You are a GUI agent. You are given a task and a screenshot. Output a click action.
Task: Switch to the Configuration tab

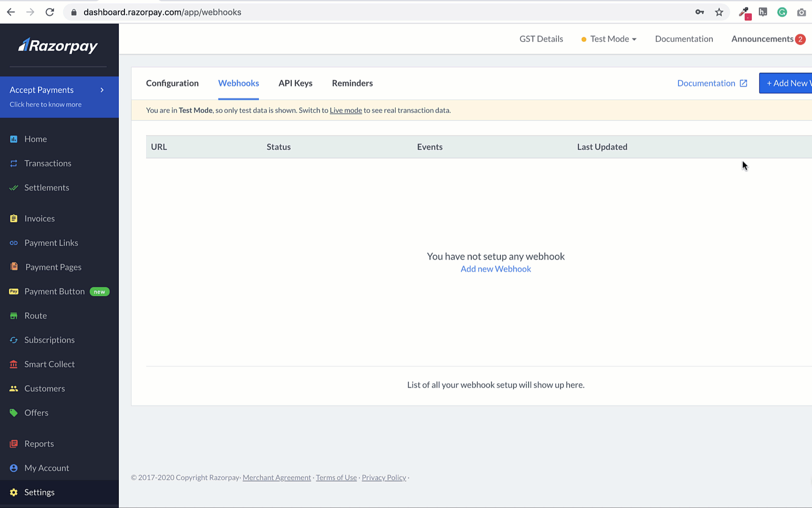(x=172, y=83)
